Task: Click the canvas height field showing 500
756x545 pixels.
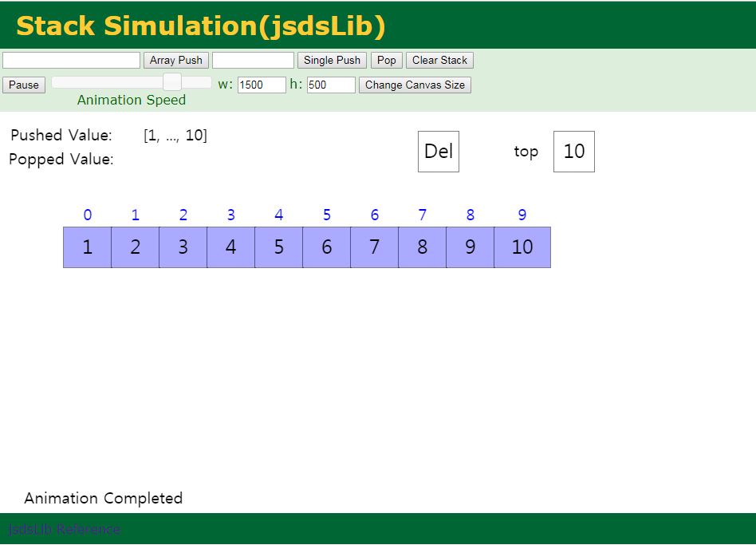Action: tap(331, 85)
